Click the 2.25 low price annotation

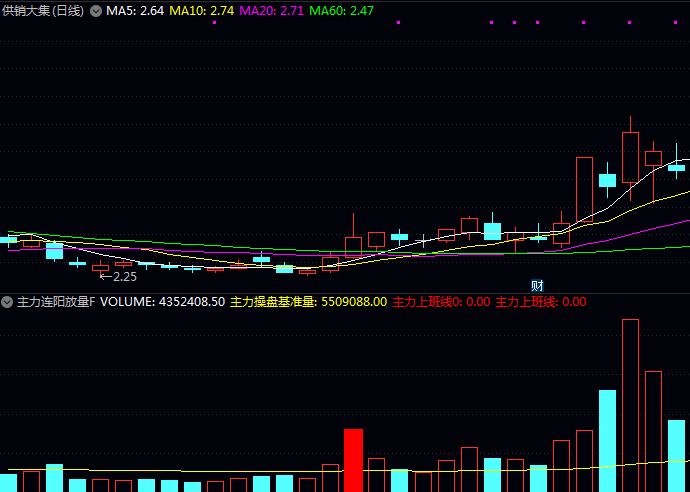click(120, 276)
